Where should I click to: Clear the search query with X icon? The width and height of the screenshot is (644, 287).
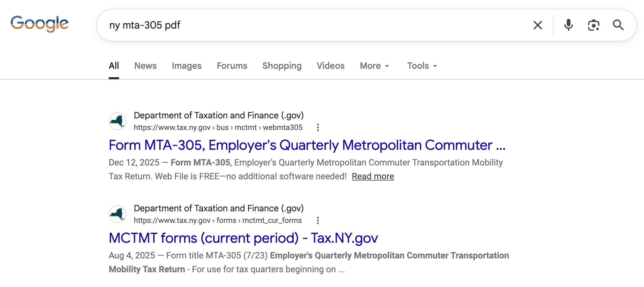pos(538,25)
